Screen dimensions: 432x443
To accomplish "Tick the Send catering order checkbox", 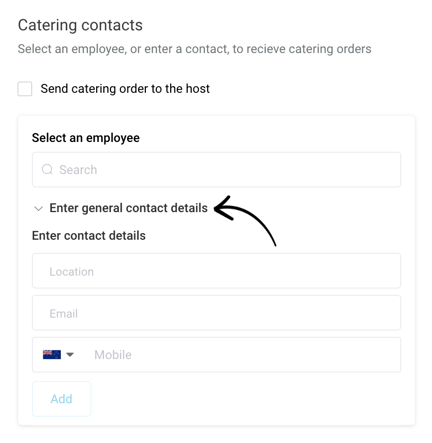I will (x=25, y=89).
